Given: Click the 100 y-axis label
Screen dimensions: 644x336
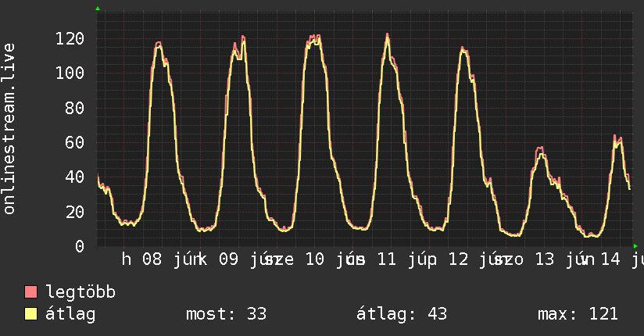Looking at the screenshot, I should click(x=70, y=73).
